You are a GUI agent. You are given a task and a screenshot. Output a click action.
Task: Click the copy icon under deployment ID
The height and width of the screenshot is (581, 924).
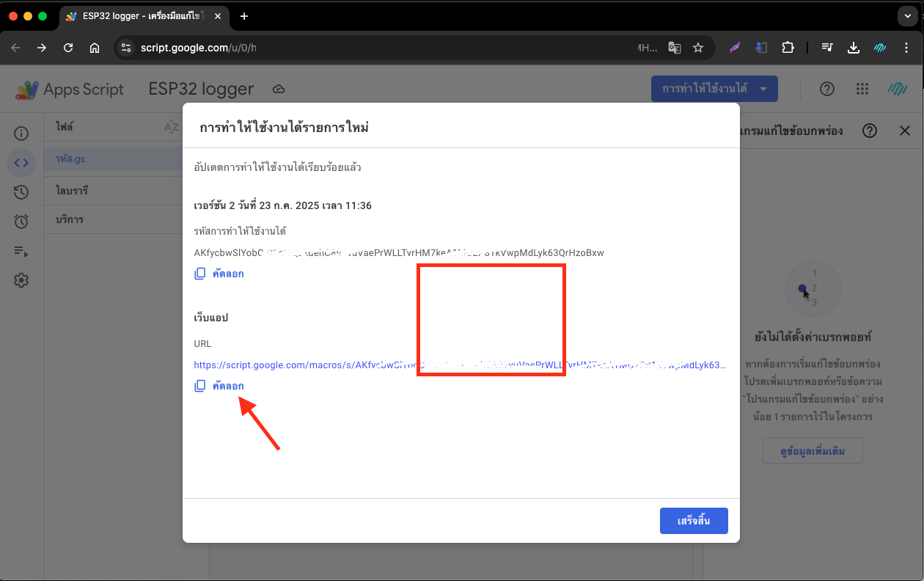tap(200, 274)
